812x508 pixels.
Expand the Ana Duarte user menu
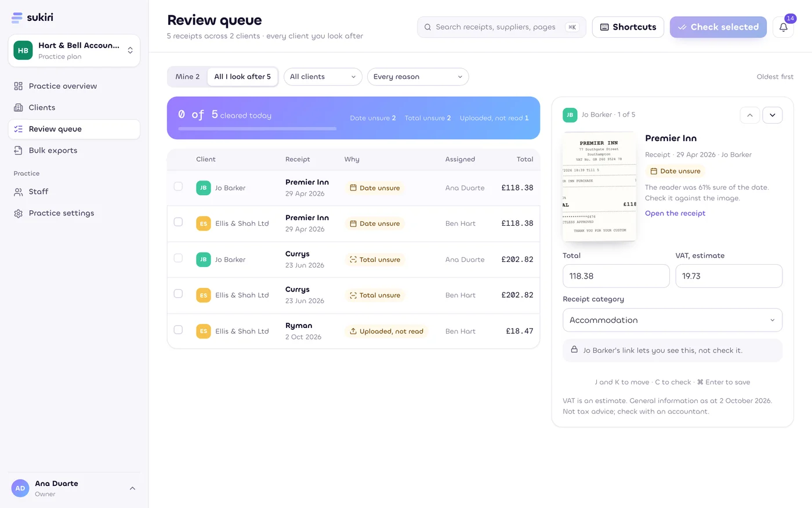[x=74, y=488]
